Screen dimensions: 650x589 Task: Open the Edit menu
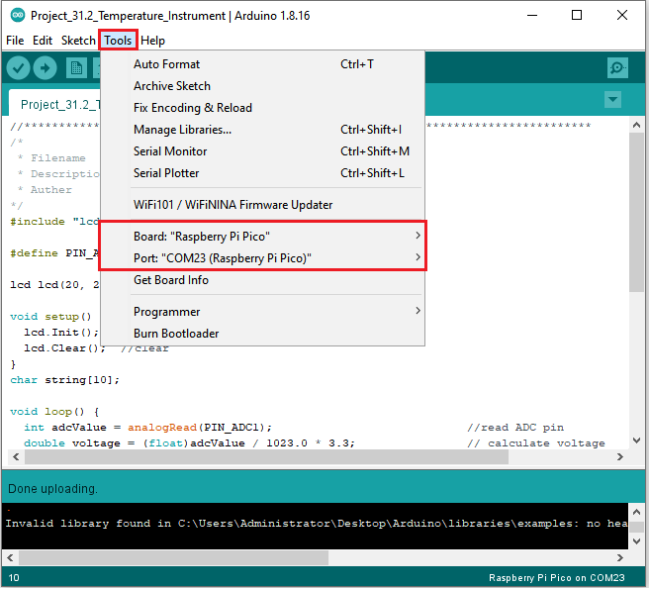pos(42,41)
